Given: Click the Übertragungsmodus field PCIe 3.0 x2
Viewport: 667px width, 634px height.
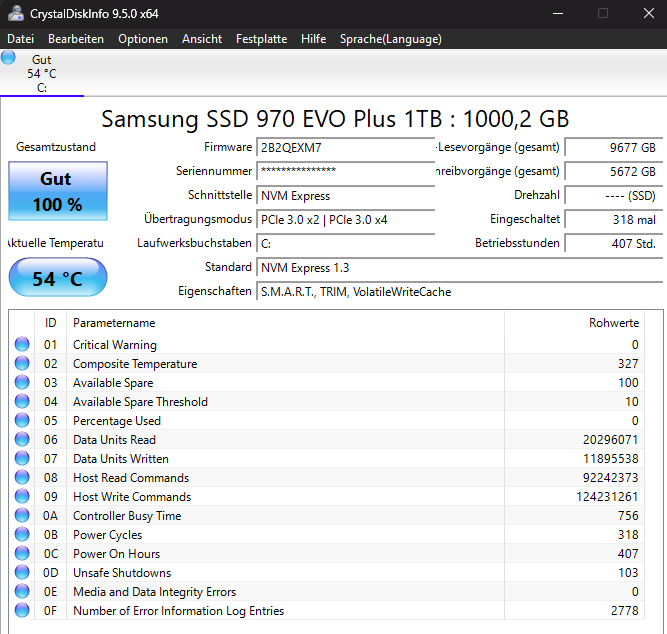Looking at the screenshot, I should click(345, 220).
